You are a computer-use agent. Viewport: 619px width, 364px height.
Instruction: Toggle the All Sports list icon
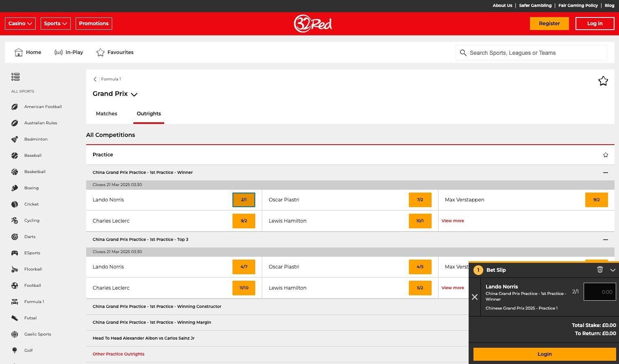tap(15, 77)
